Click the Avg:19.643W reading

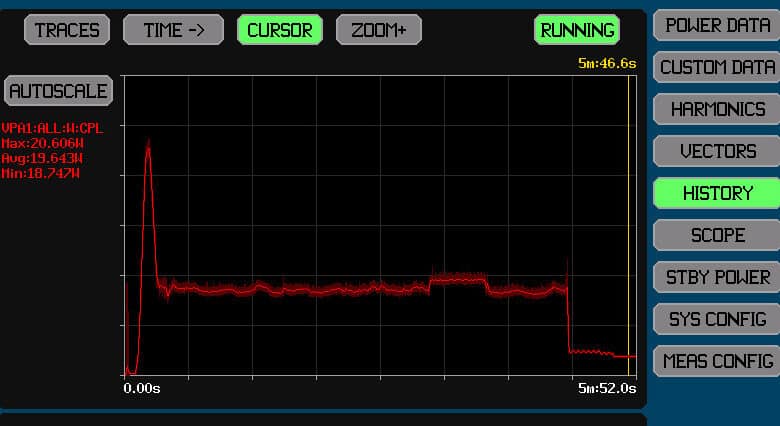point(42,159)
